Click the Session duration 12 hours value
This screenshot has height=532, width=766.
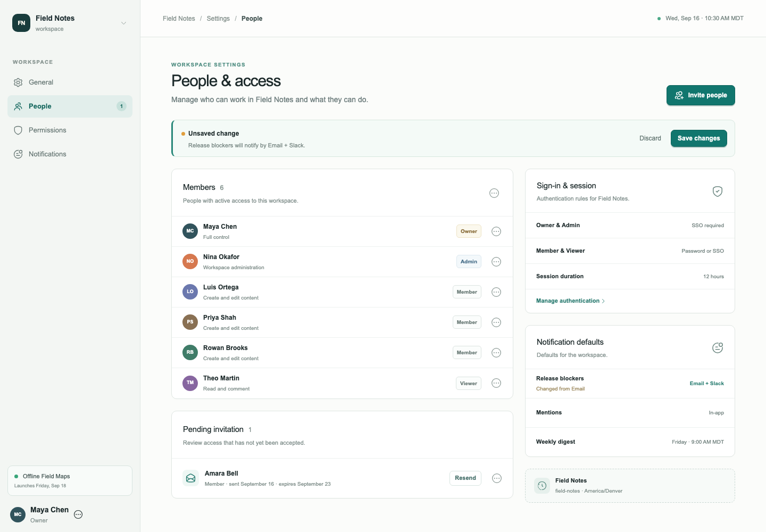pos(713,277)
